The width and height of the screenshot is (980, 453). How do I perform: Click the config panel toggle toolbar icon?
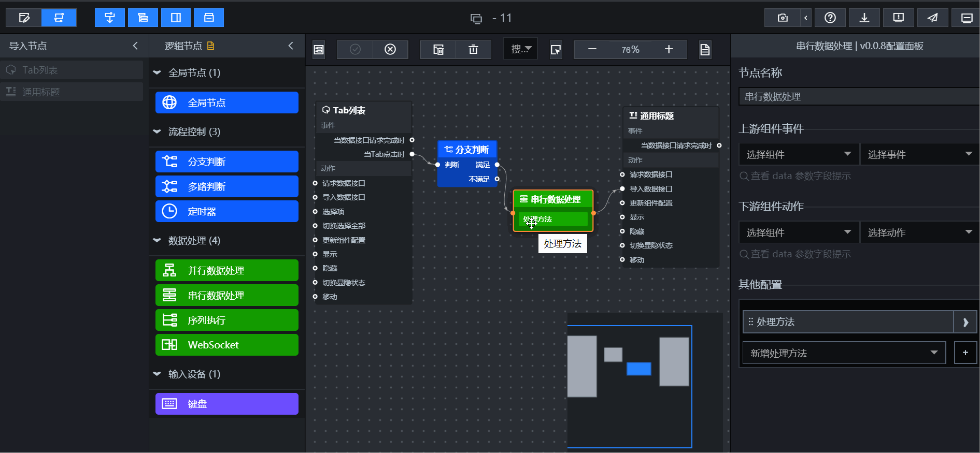[209, 18]
